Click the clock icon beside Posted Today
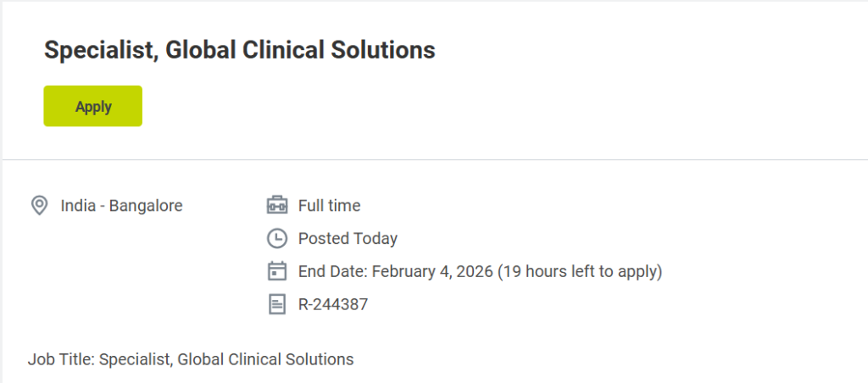 277,238
